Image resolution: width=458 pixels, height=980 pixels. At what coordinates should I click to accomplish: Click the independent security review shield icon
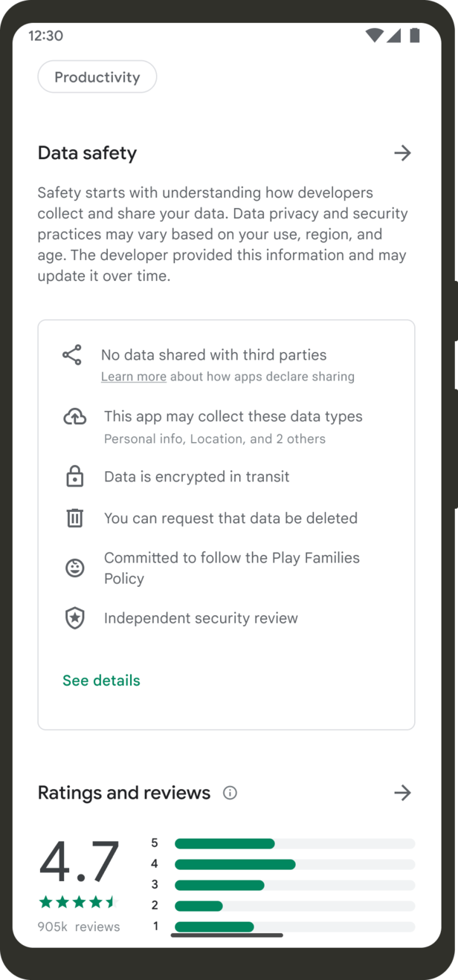pyautogui.click(x=74, y=618)
